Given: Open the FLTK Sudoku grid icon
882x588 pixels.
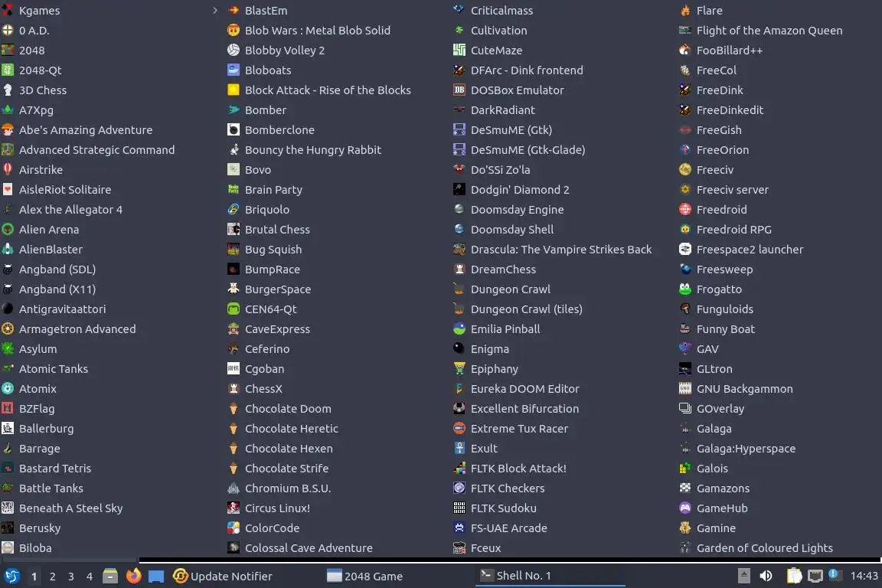Looking at the screenshot, I should tap(459, 508).
